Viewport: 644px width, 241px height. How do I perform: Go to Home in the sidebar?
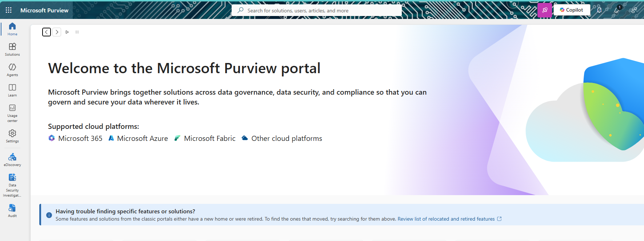point(12,29)
